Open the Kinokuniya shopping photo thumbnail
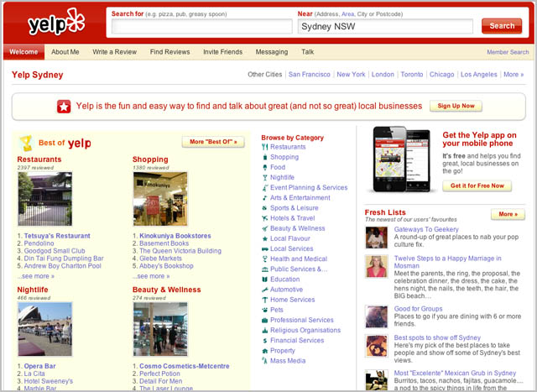This screenshot has width=537, height=392. (x=160, y=199)
